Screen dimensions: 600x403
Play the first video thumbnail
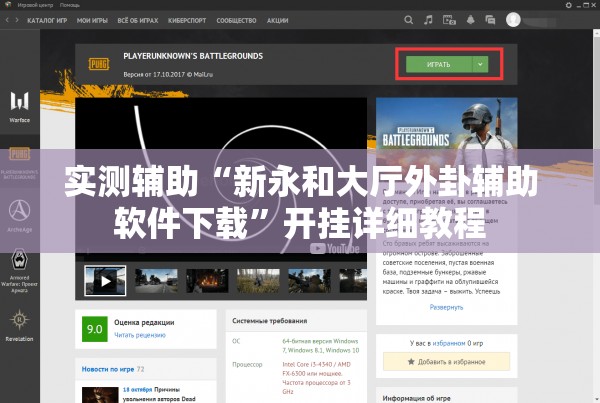105,281
